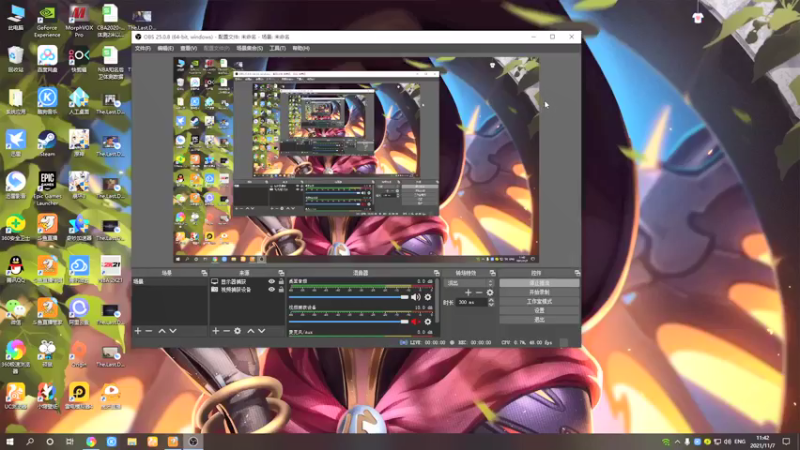
Task: Open Epic Games Launcher desktop shortcut
Action: click(47, 188)
